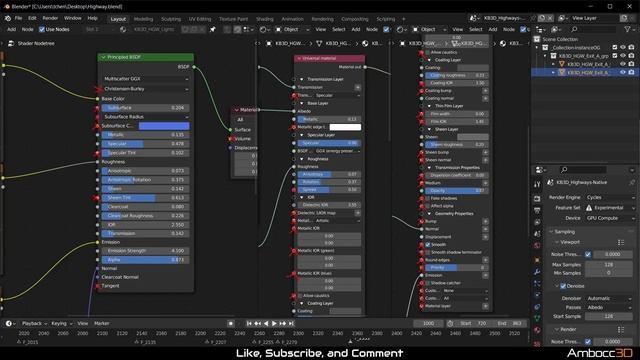Click the outliner filter funnel icon
Screen dimensions: 640x360
point(627,29)
